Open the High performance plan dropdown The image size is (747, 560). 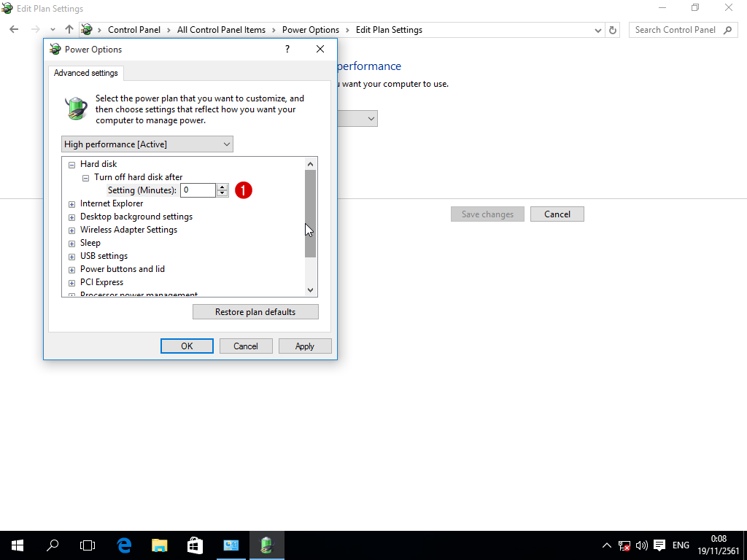(x=147, y=144)
